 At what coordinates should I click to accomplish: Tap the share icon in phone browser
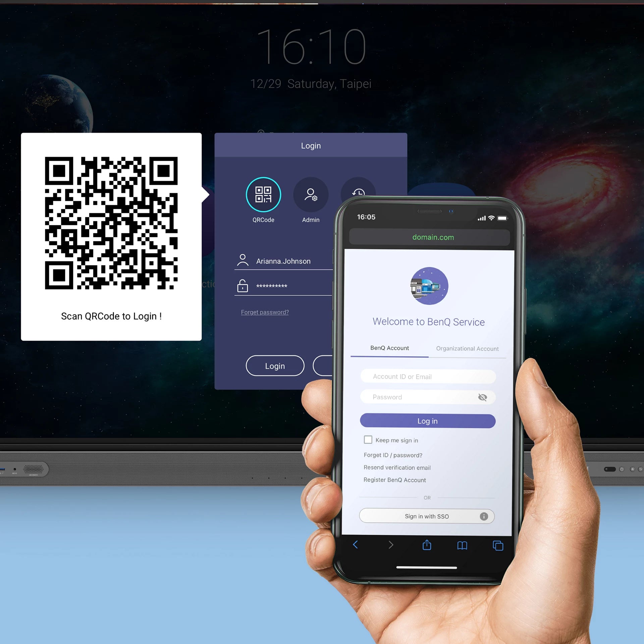coord(426,545)
